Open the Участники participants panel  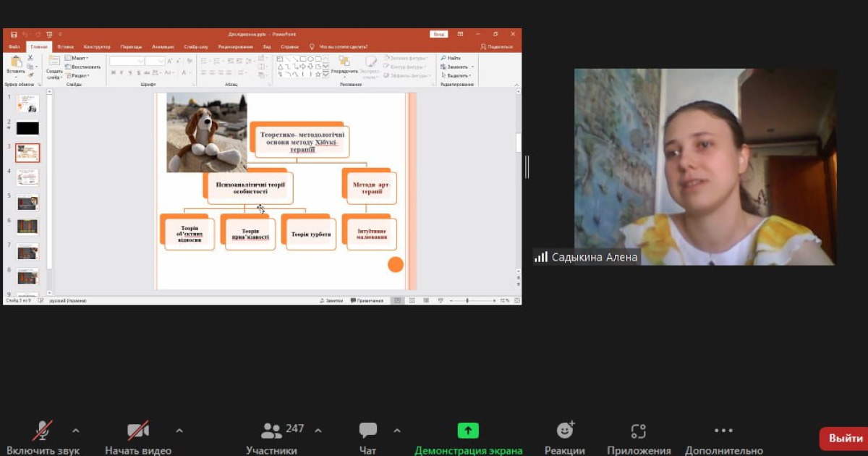coord(271,431)
